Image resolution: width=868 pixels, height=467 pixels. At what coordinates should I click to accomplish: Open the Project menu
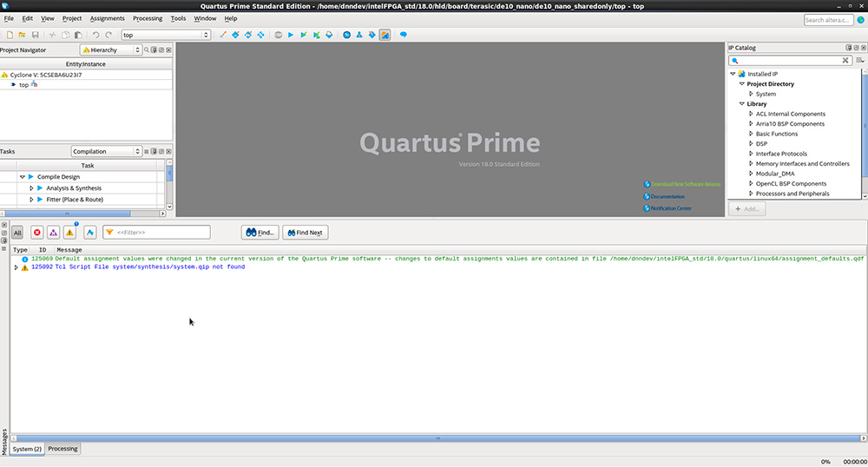click(x=72, y=18)
